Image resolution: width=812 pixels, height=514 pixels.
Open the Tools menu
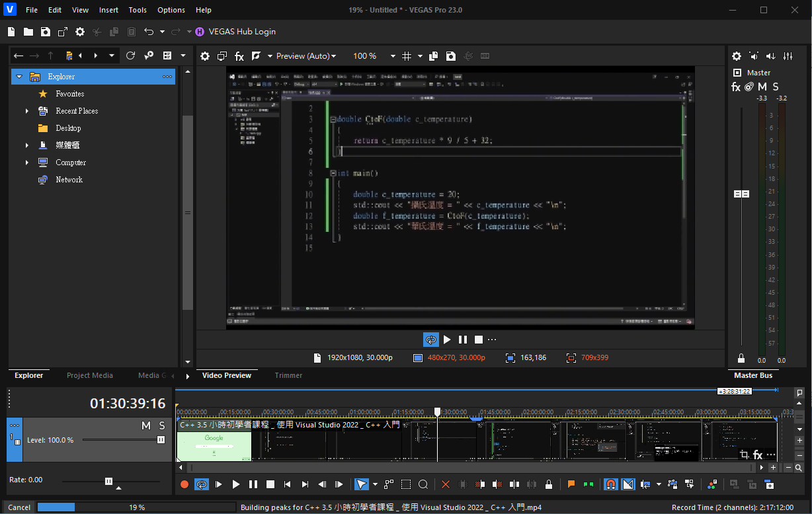(x=138, y=10)
